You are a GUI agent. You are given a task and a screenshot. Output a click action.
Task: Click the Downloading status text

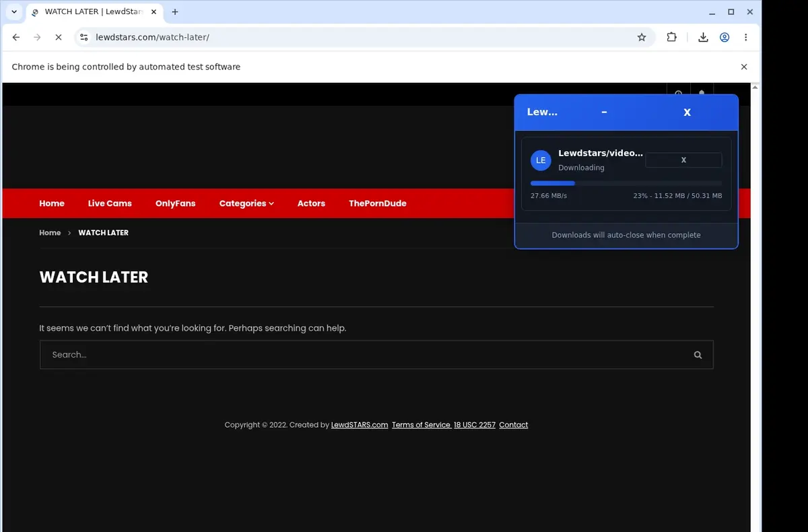(x=581, y=168)
